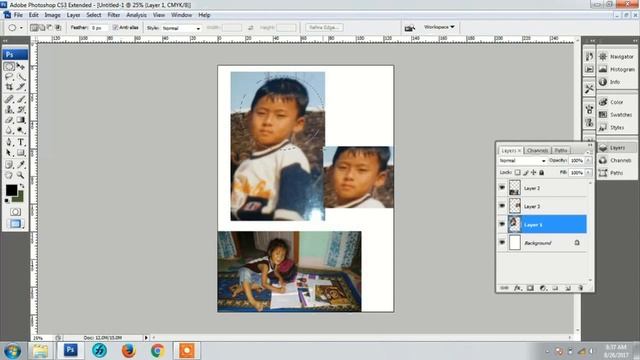Open the Workspace dropdown
Viewport: 640px width, 360px height.
pos(439,27)
